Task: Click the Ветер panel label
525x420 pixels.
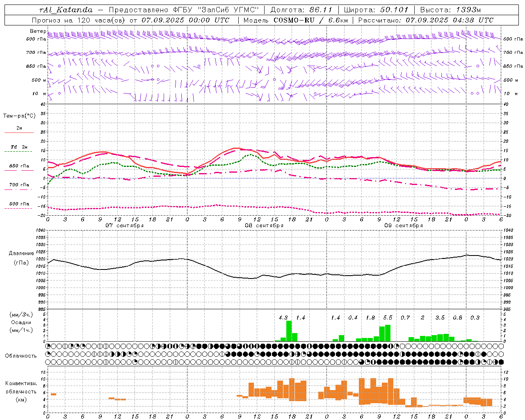Action: tap(38, 31)
